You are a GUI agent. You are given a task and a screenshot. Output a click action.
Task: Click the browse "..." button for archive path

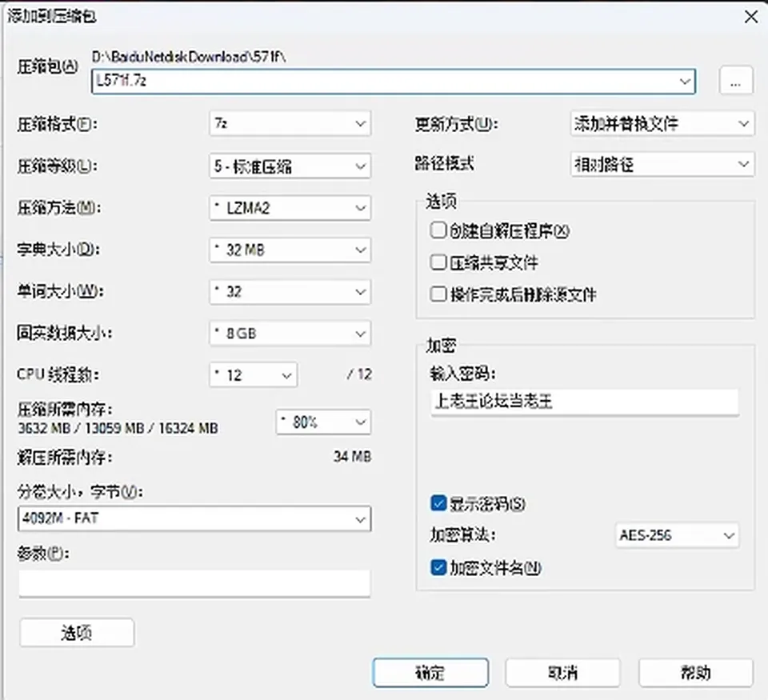(x=736, y=80)
